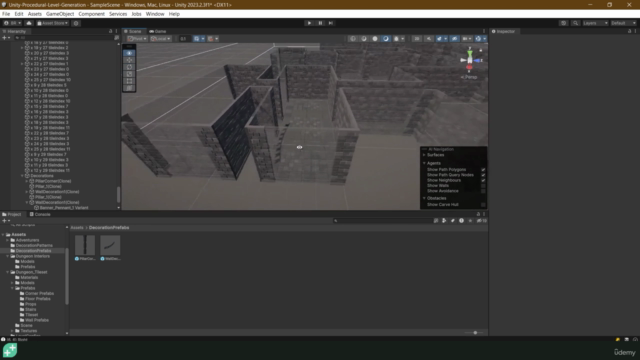The width and height of the screenshot is (640, 360).
Task: Click the Assets breadcrumb link
Action: [x=77, y=228]
